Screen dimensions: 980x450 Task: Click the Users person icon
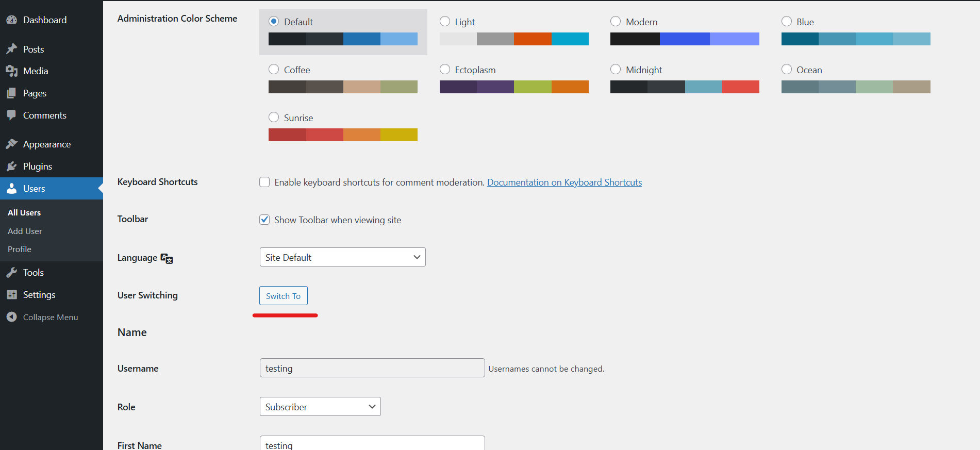12,189
